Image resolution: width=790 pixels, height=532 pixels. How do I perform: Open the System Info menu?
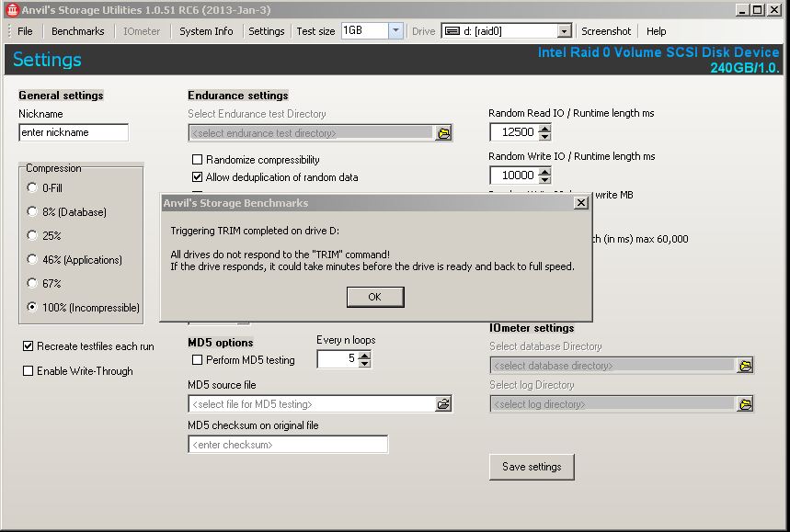pos(206,31)
